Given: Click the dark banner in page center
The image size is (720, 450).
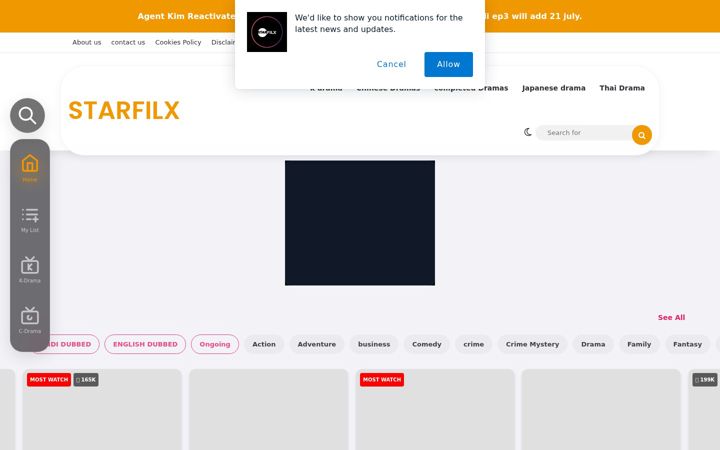Looking at the screenshot, I should (x=360, y=223).
